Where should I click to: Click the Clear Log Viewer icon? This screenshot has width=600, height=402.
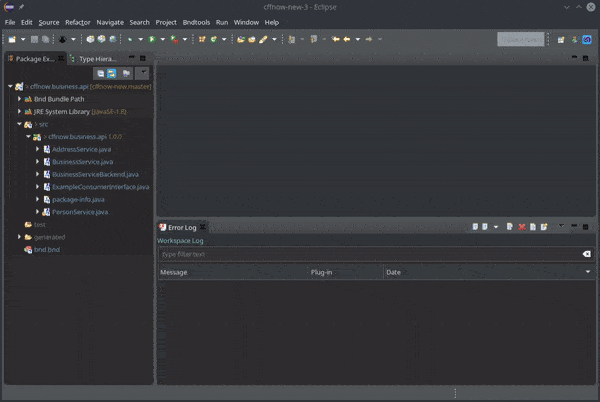[x=510, y=227]
